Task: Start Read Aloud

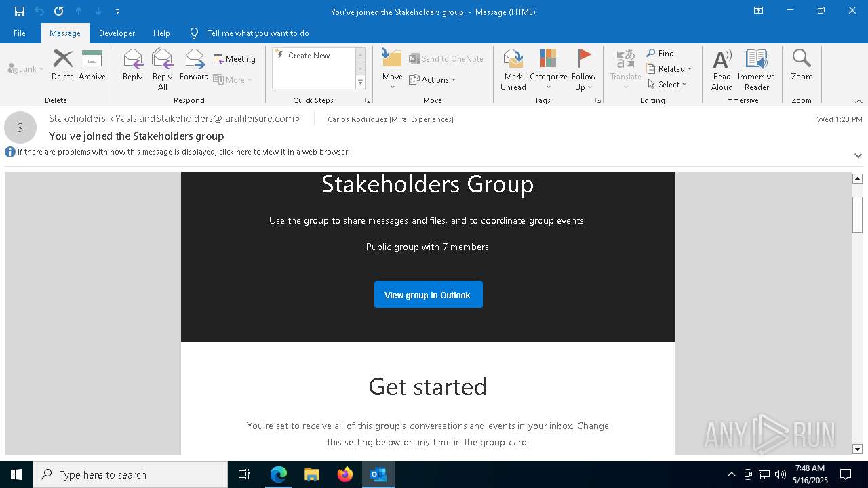Action: point(722,69)
